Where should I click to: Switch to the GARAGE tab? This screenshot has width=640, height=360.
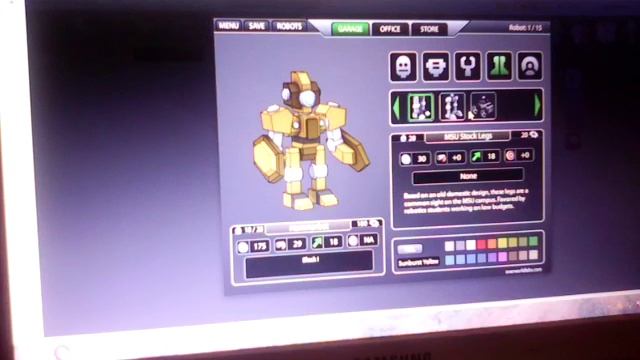coord(350,29)
